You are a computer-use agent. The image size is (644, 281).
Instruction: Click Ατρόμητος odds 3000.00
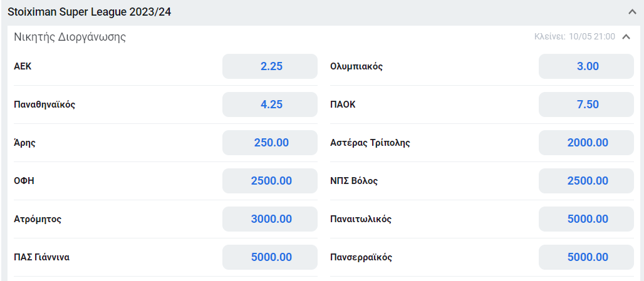coord(270,219)
